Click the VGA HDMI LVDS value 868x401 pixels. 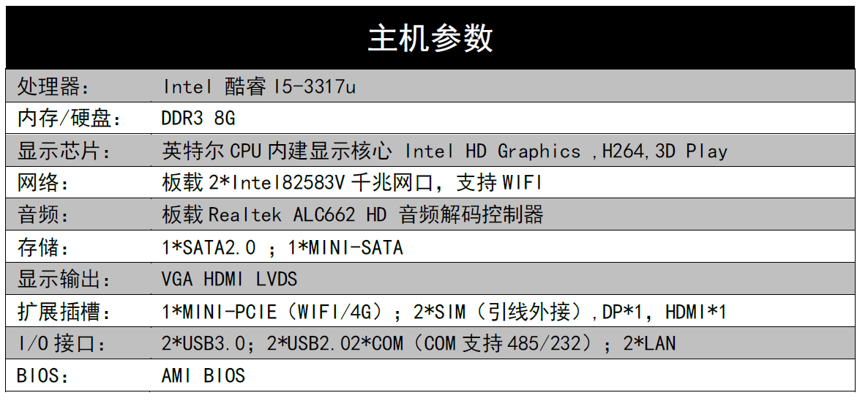coord(229,279)
